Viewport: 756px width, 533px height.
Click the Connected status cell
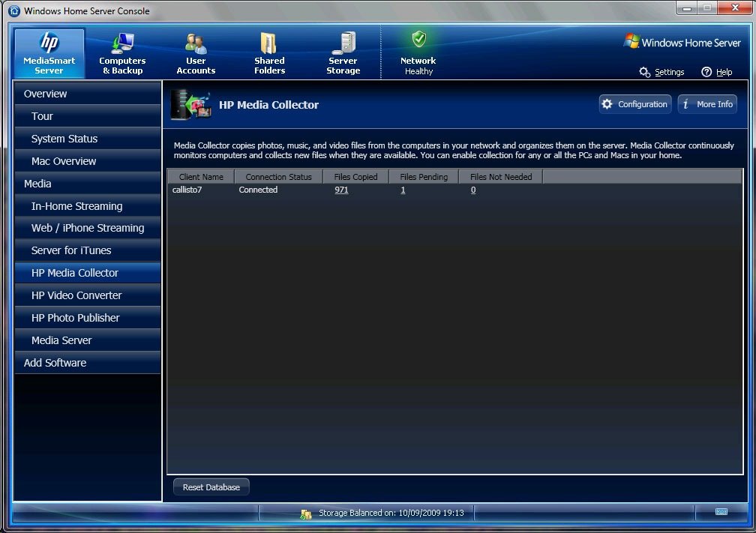[258, 190]
